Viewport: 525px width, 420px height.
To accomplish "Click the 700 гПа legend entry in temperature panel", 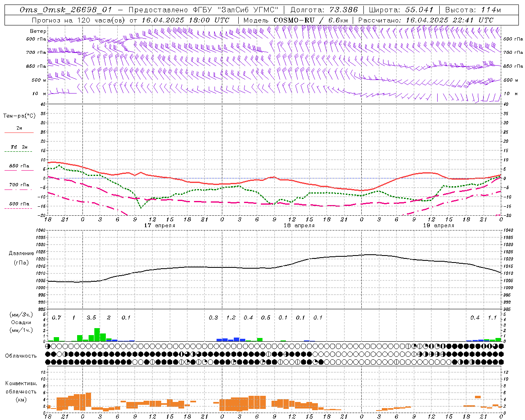I will click(x=19, y=185).
